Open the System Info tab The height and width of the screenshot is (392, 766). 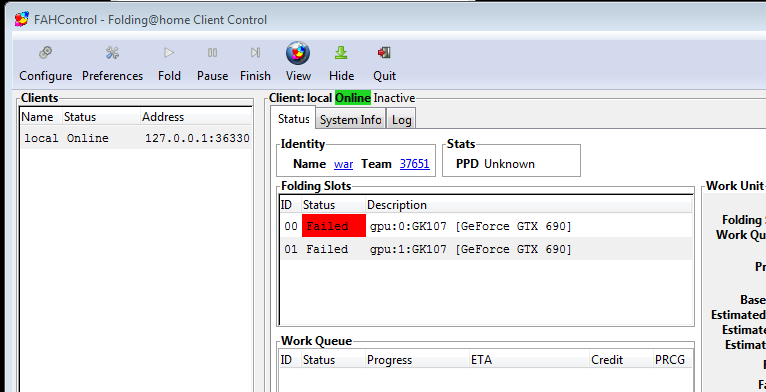351,120
